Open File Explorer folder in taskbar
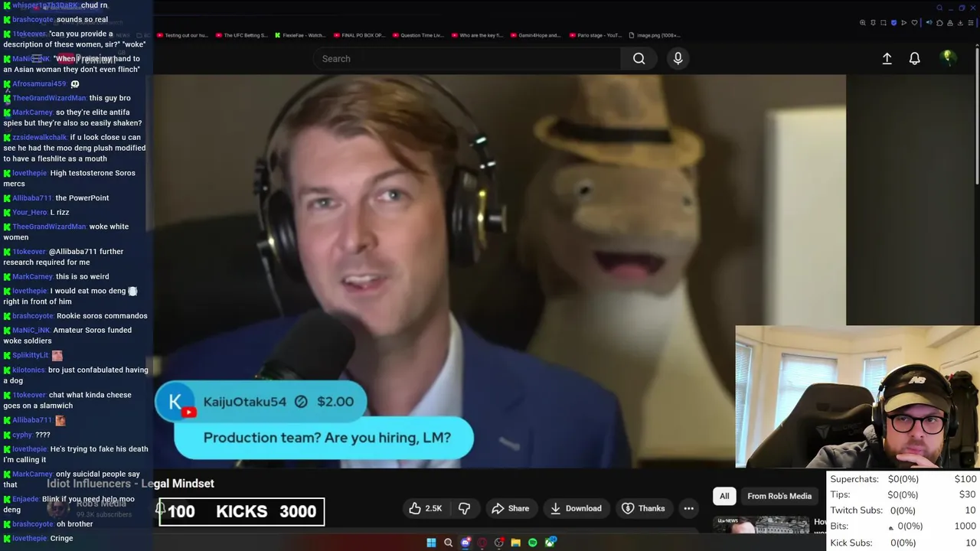 click(x=515, y=543)
